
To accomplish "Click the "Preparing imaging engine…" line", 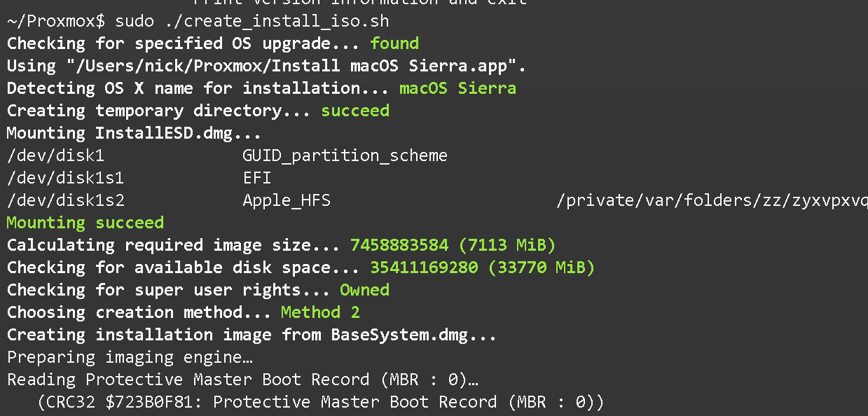I will (x=130, y=357).
